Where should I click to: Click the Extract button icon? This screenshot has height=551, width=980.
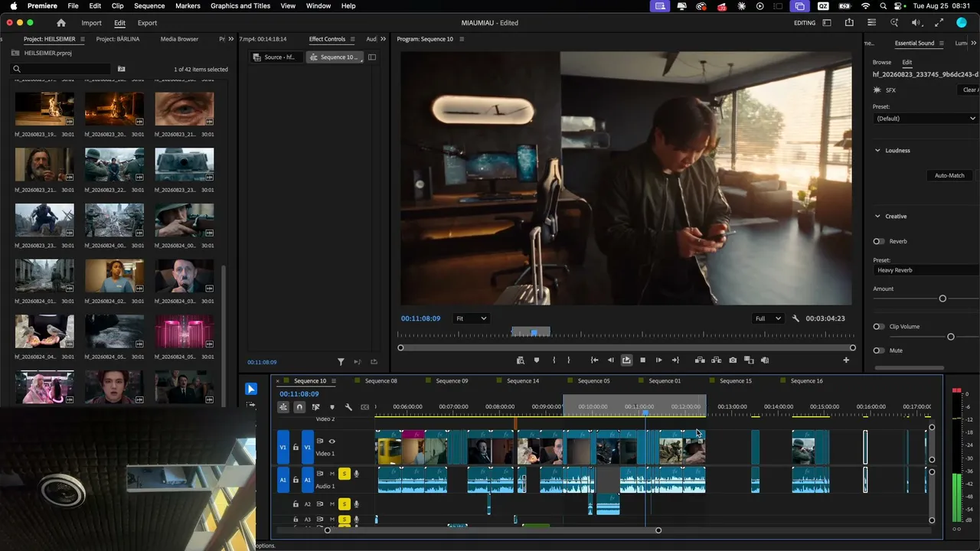717,360
